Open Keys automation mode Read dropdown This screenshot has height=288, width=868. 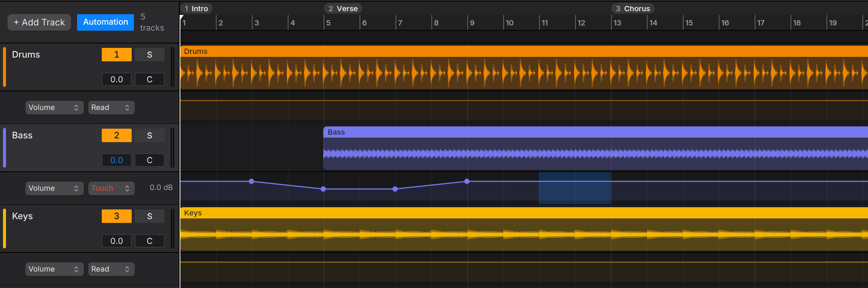(111, 269)
